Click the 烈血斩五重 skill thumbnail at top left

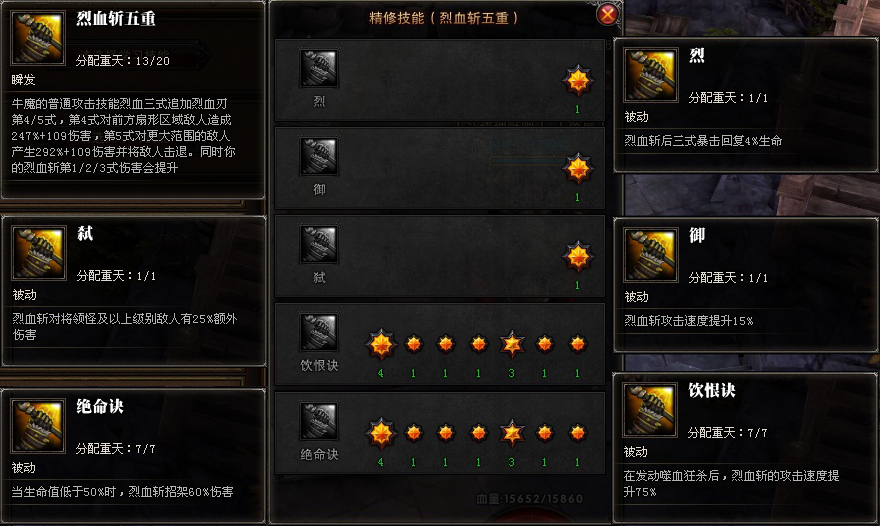[38, 39]
